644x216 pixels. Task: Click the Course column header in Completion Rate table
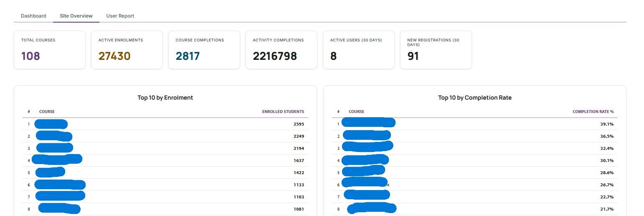[357, 112]
